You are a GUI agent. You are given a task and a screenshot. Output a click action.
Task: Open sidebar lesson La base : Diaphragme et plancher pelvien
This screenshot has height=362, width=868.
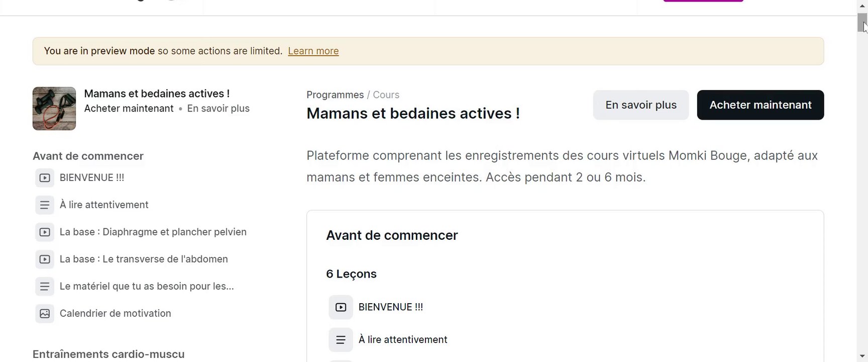(153, 232)
